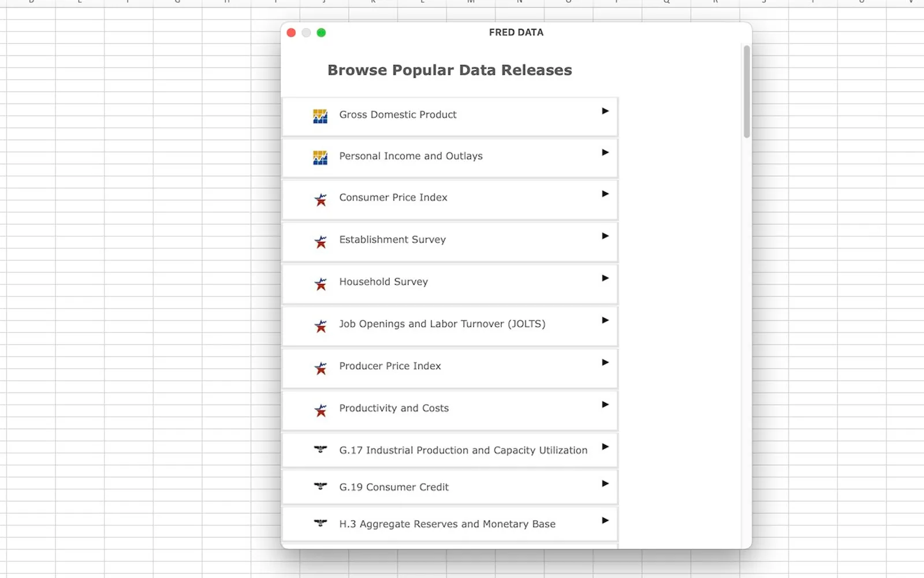This screenshot has width=924, height=578.
Task: Select the G.19 Consumer Credit release
Action: click(450, 487)
